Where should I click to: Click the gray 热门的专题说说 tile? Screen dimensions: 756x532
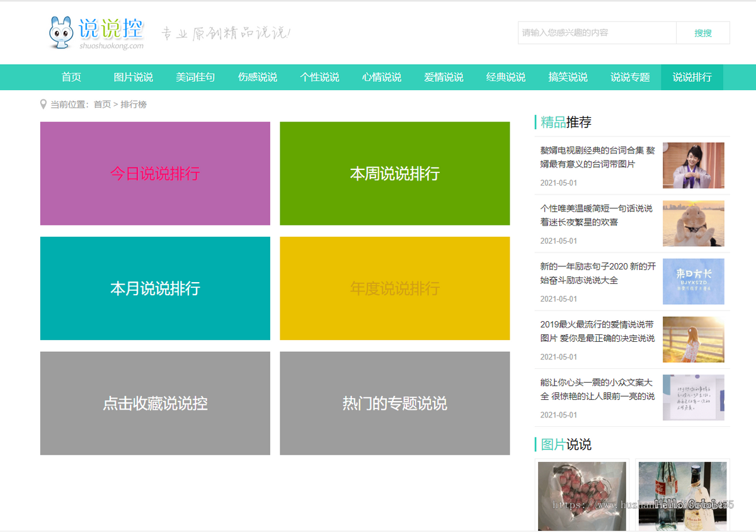(x=394, y=403)
